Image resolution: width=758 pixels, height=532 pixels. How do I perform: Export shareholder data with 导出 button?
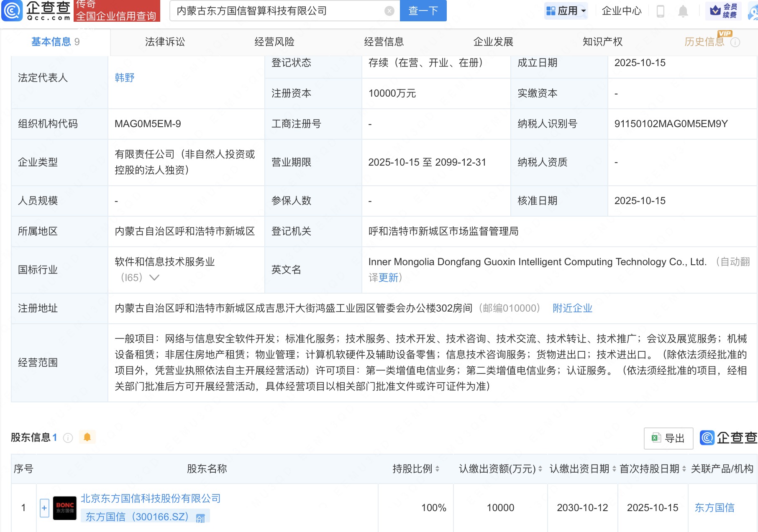point(668,438)
